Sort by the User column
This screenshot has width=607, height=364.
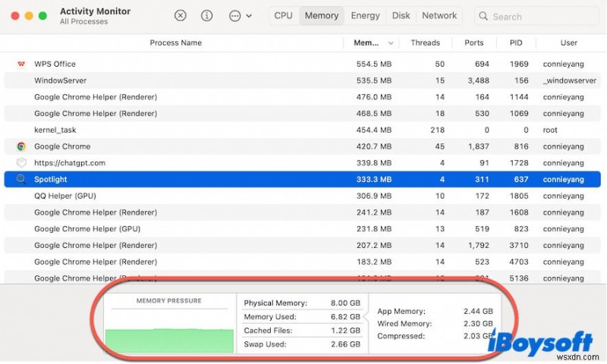click(568, 42)
